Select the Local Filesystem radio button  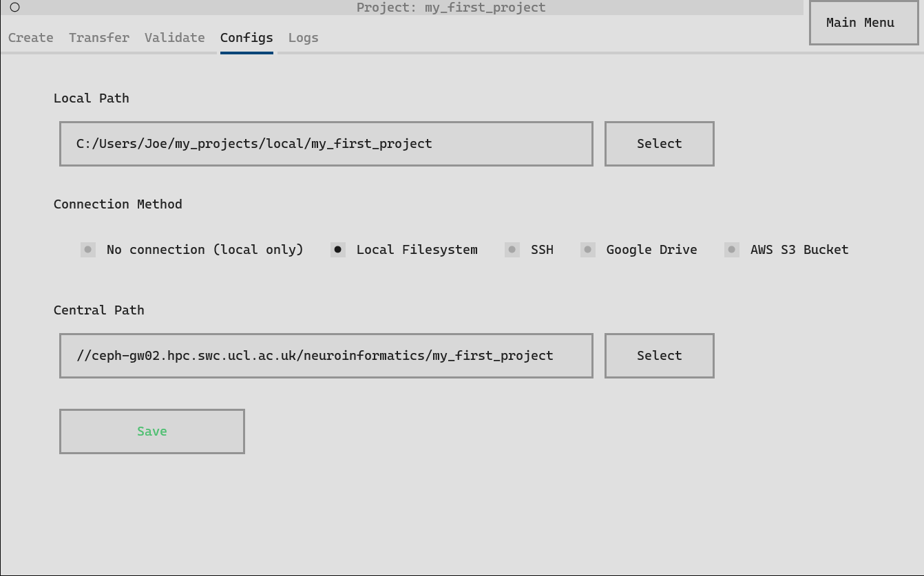[338, 250]
